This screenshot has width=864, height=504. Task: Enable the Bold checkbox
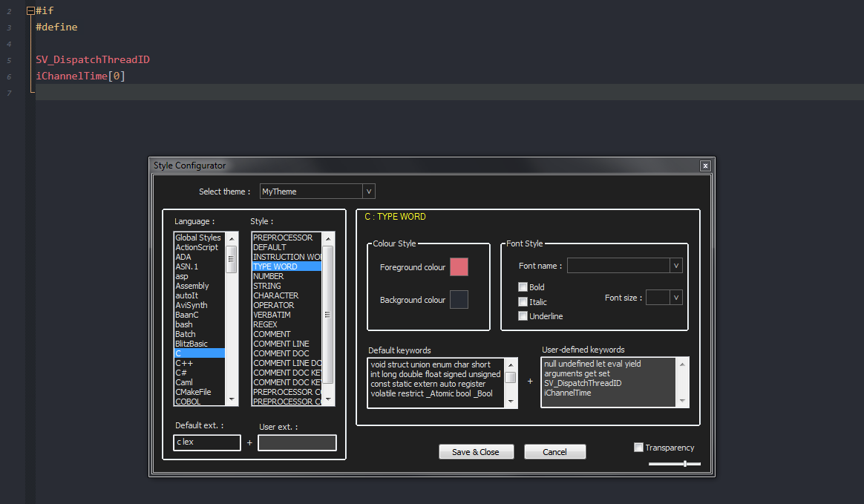(523, 287)
